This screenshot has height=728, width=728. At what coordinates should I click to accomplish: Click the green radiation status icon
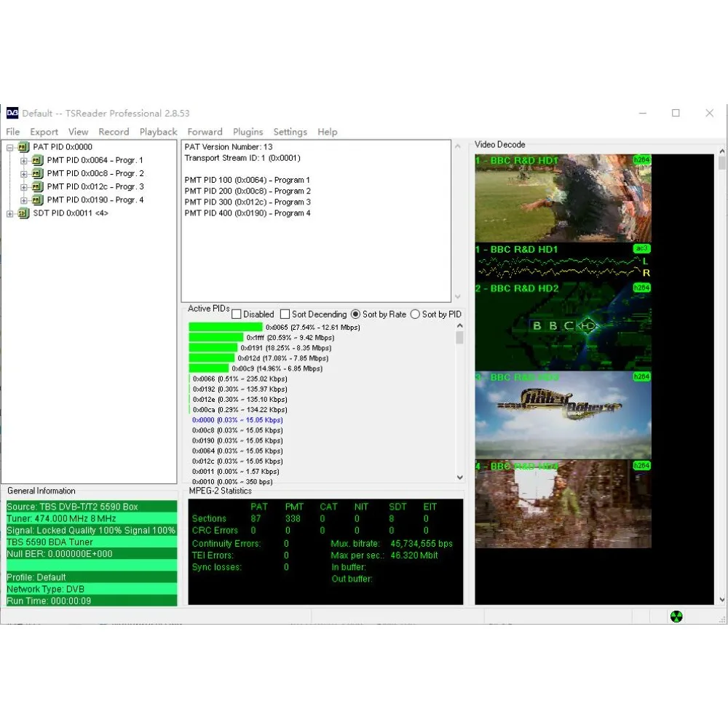[676, 617]
